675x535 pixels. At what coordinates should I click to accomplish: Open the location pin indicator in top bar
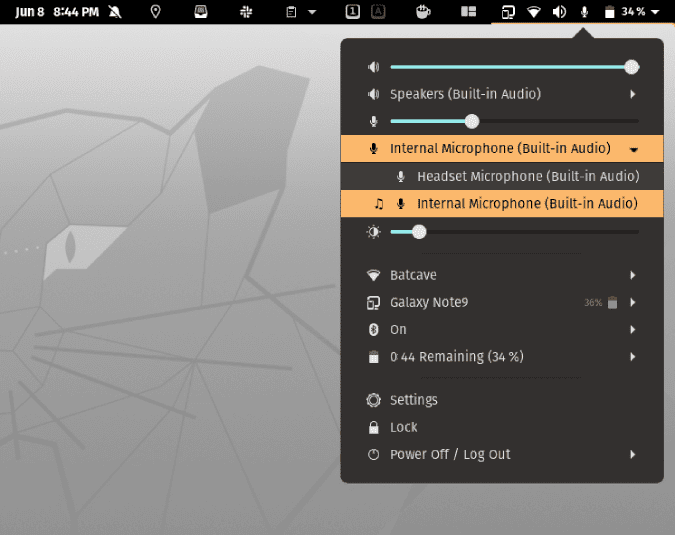tap(155, 12)
